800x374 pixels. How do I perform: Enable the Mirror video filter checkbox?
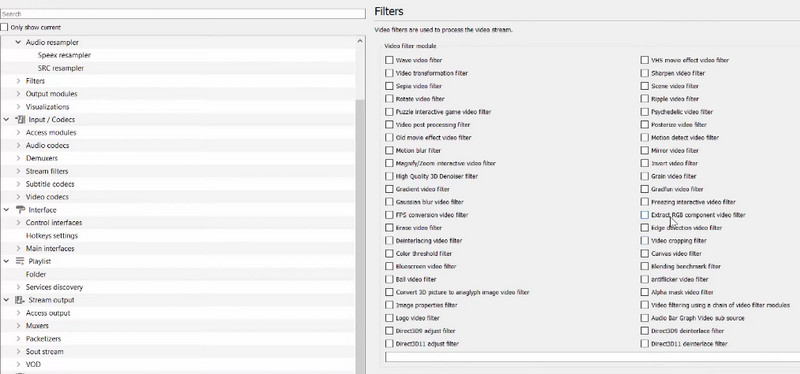coord(645,151)
